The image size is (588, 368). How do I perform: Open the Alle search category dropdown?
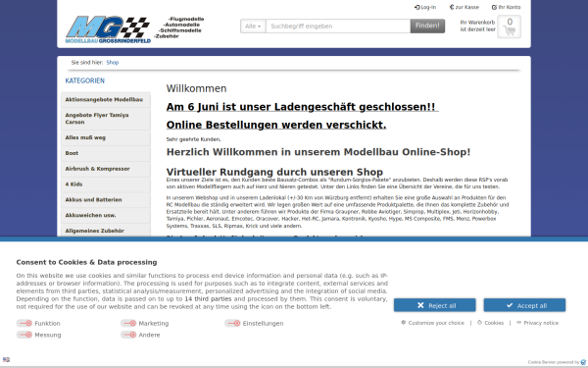coord(253,26)
